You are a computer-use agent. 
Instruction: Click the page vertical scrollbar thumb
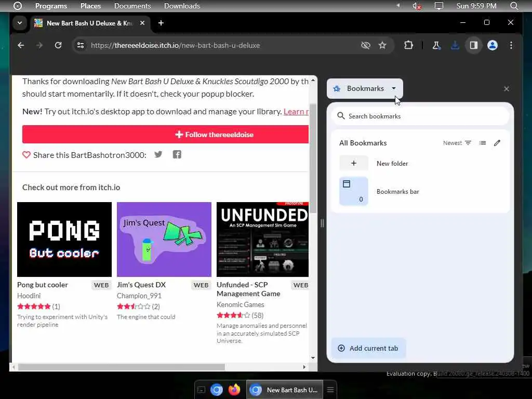[313, 158]
